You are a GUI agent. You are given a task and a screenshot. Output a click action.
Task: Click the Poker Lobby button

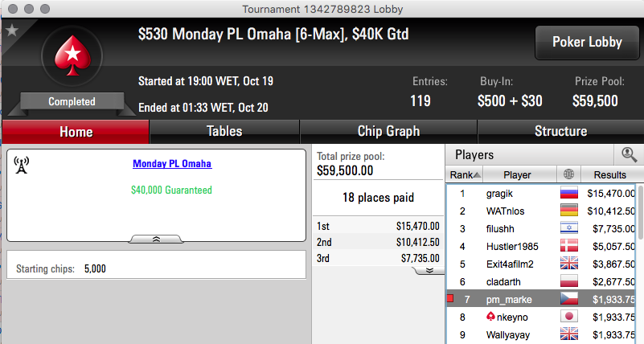[x=587, y=43]
